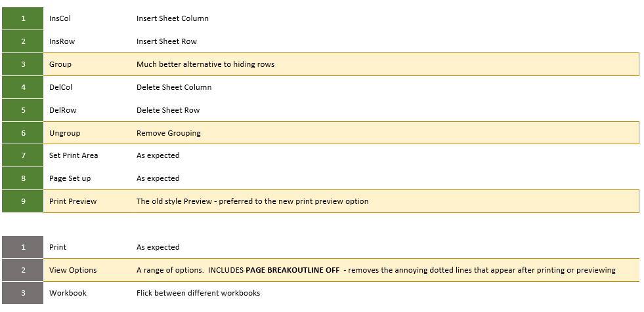Click the grey number 3 cell
The width and height of the screenshot is (644, 312).
[x=22, y=293]
